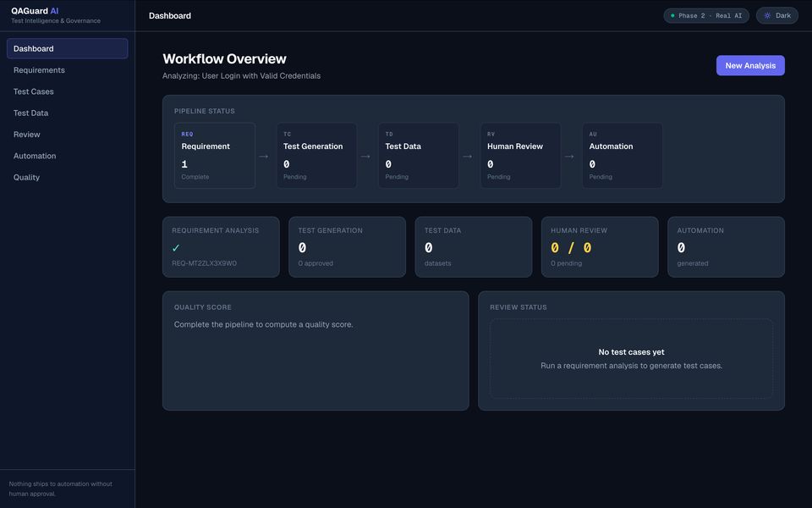This screenshot has height=508, width=812.
Task: Click the AU tag on Automation stage
Action: point(593,135)
